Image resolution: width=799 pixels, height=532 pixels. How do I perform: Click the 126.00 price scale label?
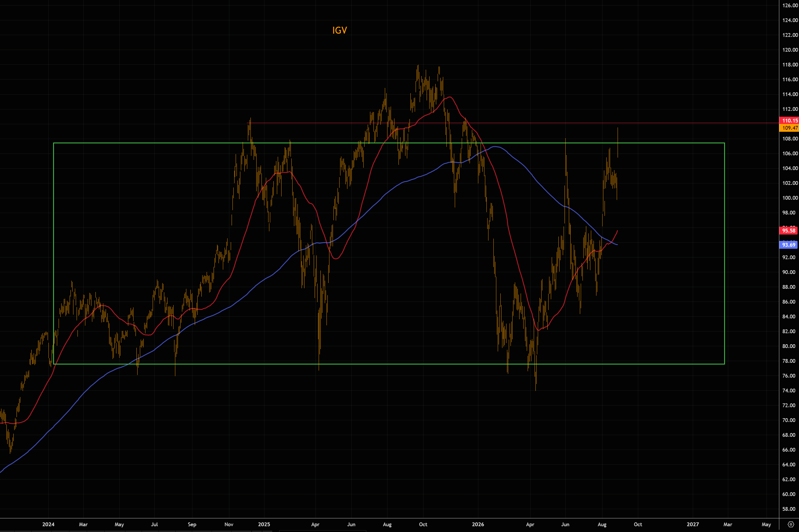pyautogui.click(x=790, y=6)
